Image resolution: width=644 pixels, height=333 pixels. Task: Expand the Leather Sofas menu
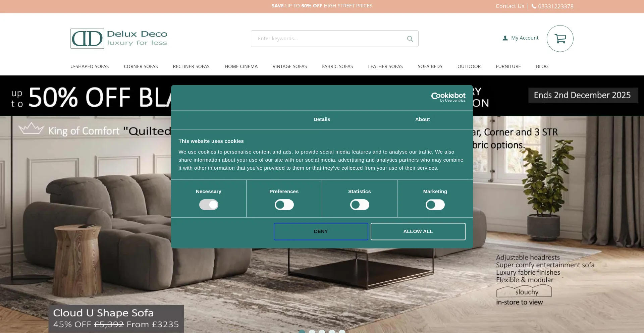pyautogui.click(x=385, y=66)
